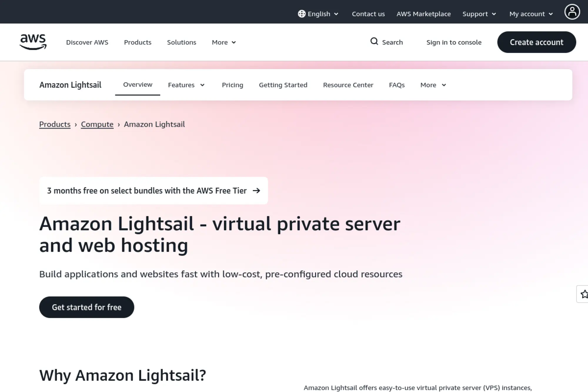The image size is (588, 392).
Task: Click the Create account button
Action: (536, 42)
